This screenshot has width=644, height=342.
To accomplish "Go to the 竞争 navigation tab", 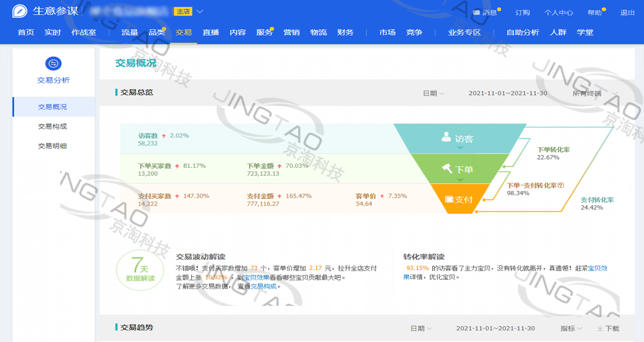I will [x=414, y=32].
